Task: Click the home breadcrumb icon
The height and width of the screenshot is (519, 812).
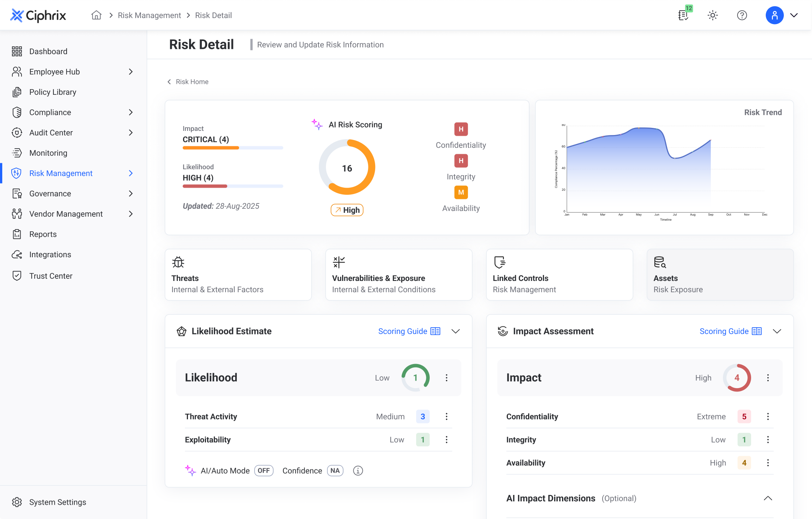Action: click(x=96, y=15)
